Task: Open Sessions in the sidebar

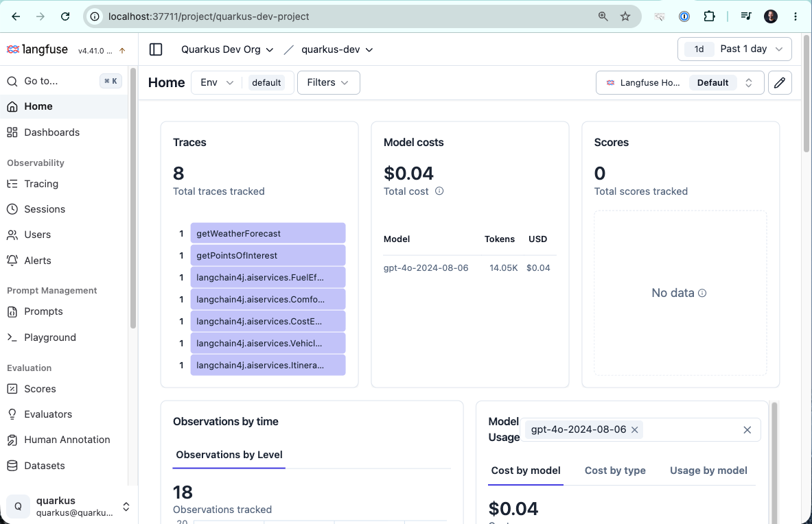Action: pyautogui.click(x=65, y=209)
